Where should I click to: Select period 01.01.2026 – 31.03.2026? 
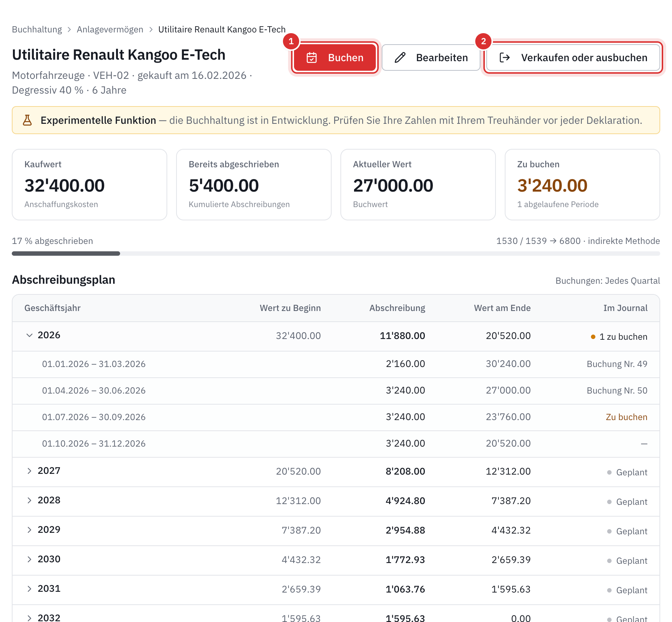[x=94, y=364]
